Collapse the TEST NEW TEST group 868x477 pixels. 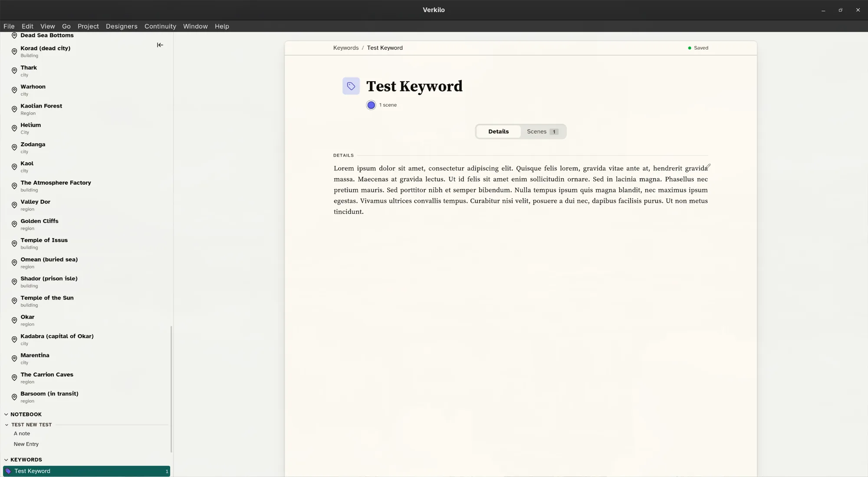point(7,425)
